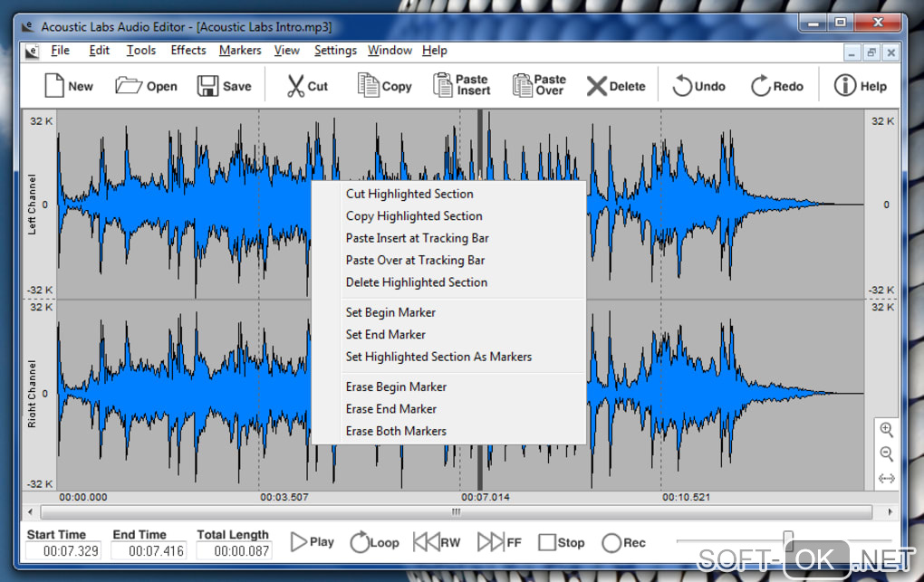Screen dimensions: 924x582
Task: Open Help with the info icon
Action: point(844,85)
